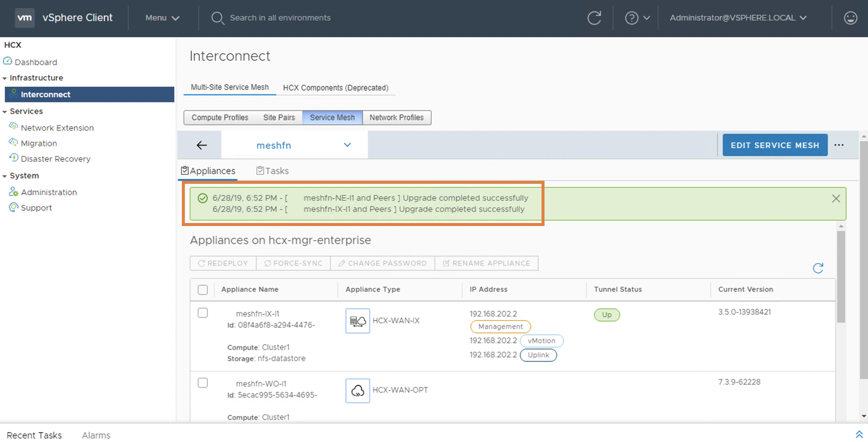Click the Administration users icon

pyautogui.click(x=14, y=192)
